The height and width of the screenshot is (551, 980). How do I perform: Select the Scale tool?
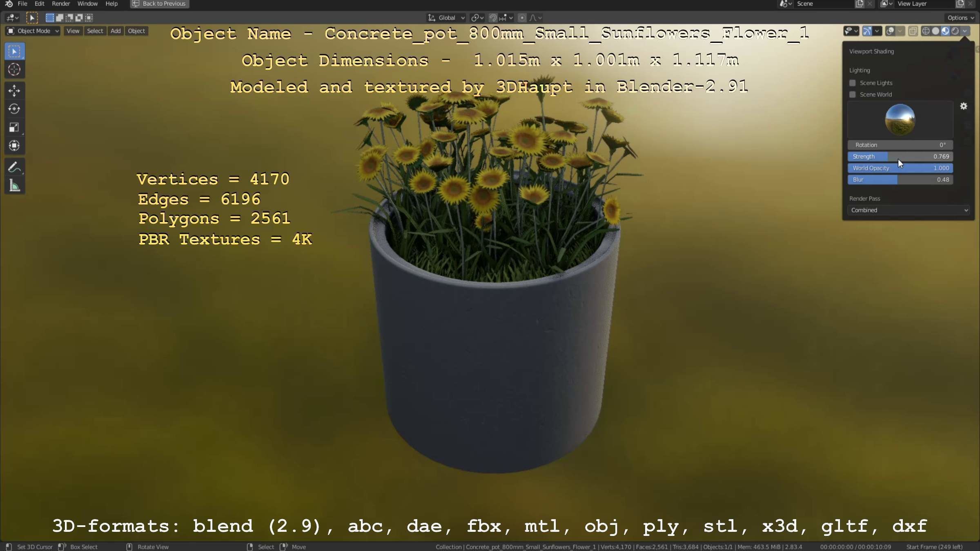(x=14, y=127)
